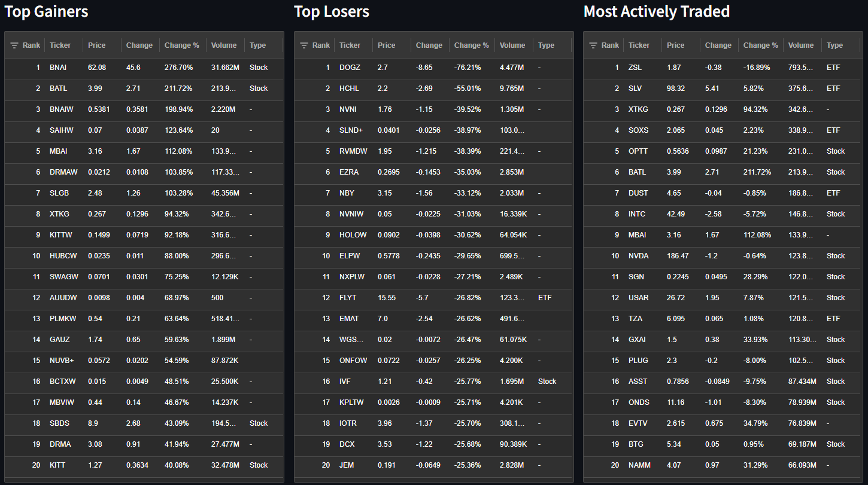This screenshot has width=868, height=485.
Task: Select EMAT ticker cell
Action: 349,319
